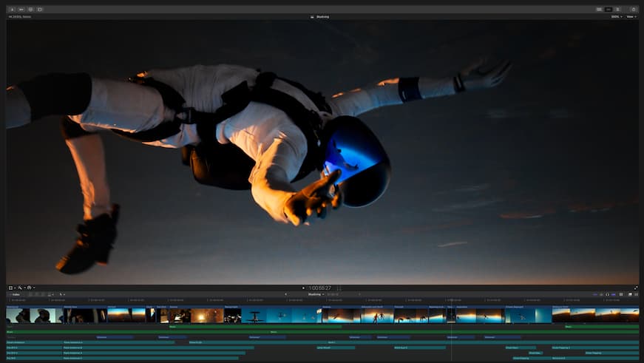Select the airplane clip thumbnail in the timeline

(x=254, y=316)
